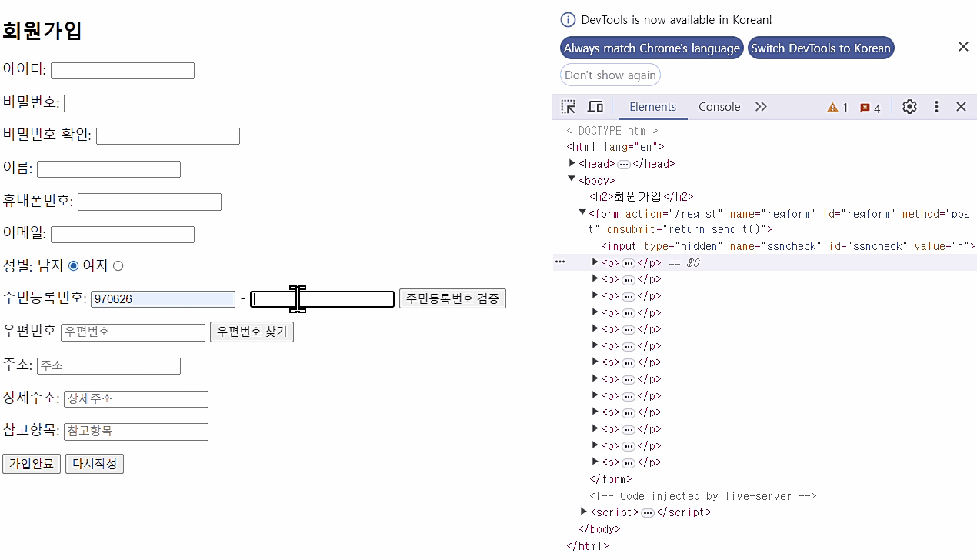Focus the 주소 input field
977x560 pixels.
pyautogui.click(x=108, y=366)
